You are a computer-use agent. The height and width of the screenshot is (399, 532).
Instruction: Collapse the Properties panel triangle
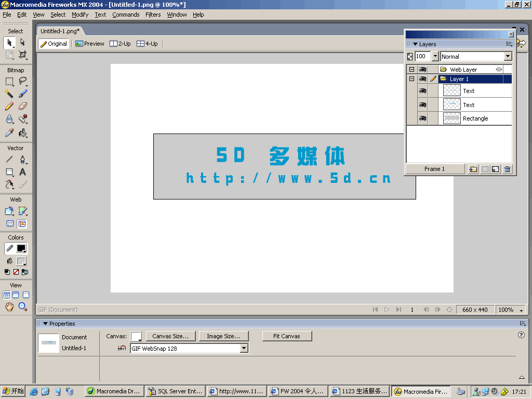tap(45, 324)
